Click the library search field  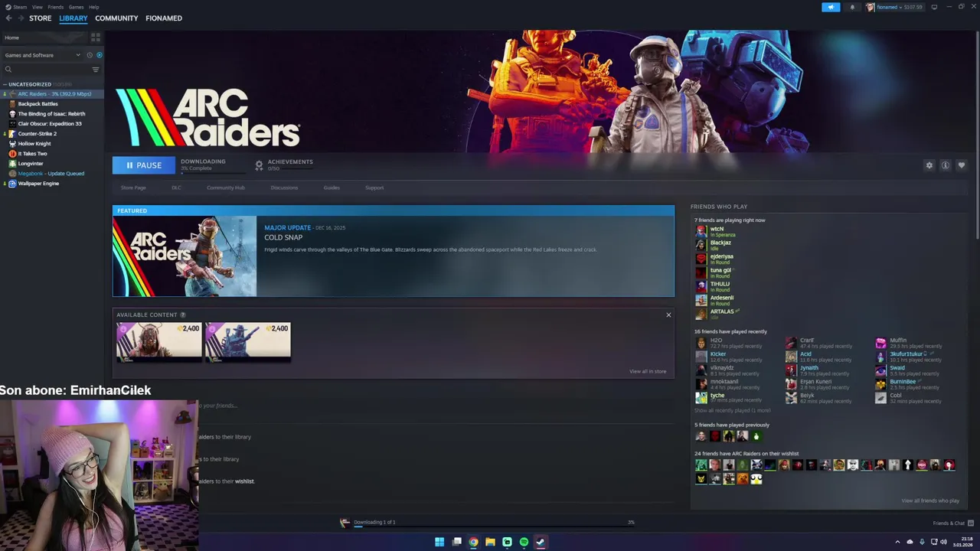[x=46, y=70]
